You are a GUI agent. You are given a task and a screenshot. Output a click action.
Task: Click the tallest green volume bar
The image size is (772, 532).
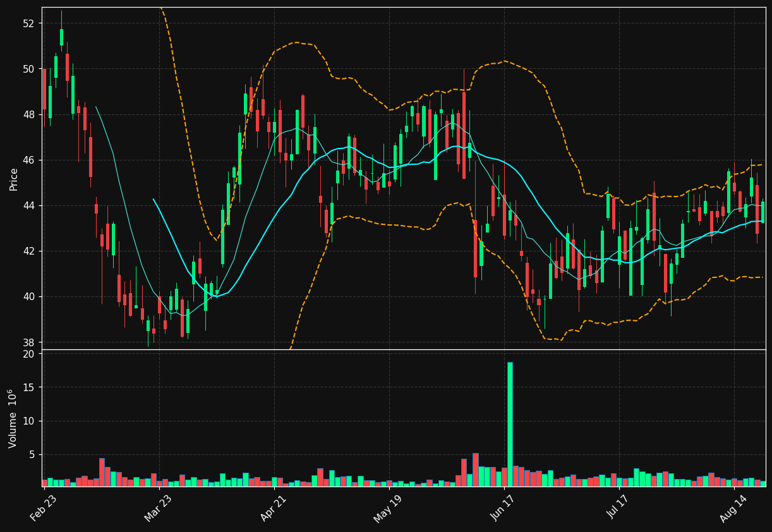tap(510, 424)
